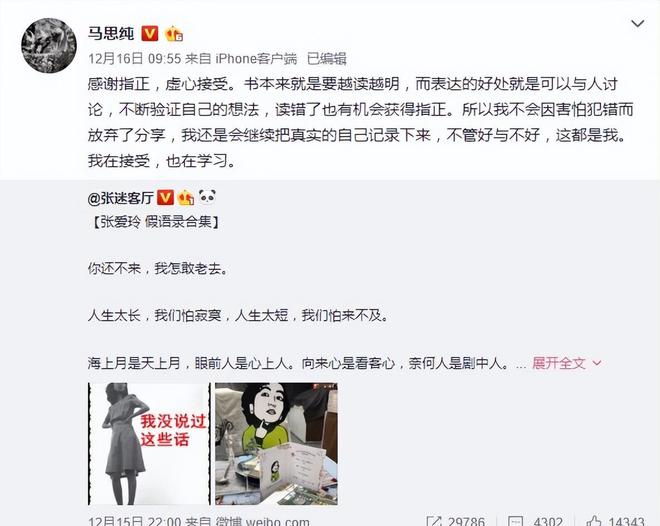Screen dimensions: 660x526
Task: Click the panda emoji icon beside 张迷客厅
Action: (207, 197)
